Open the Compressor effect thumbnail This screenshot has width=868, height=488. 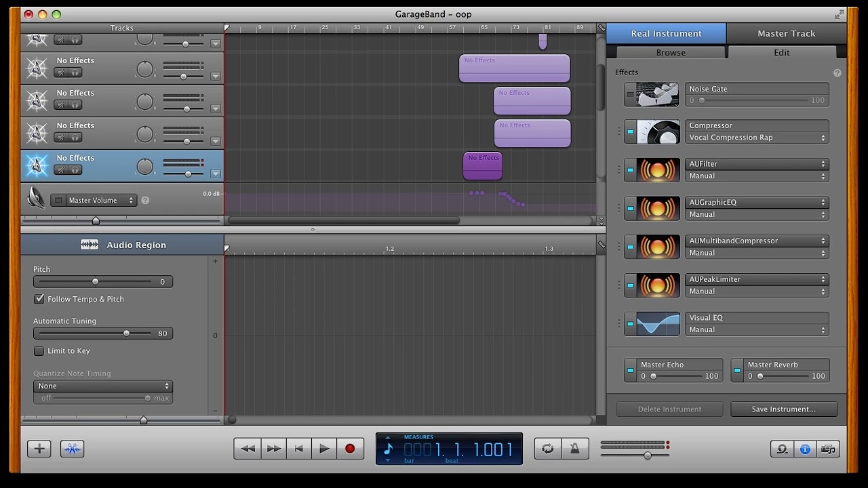[x=658, y=131]
